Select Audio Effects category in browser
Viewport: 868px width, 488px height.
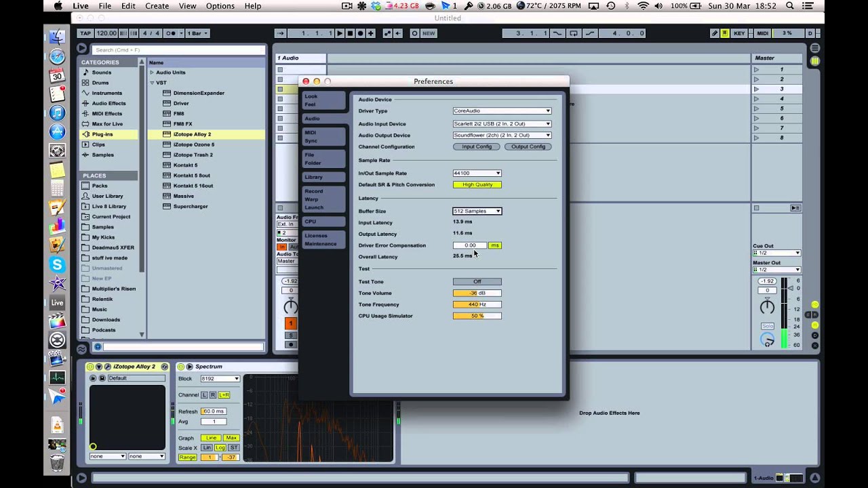tap(108, 103)
